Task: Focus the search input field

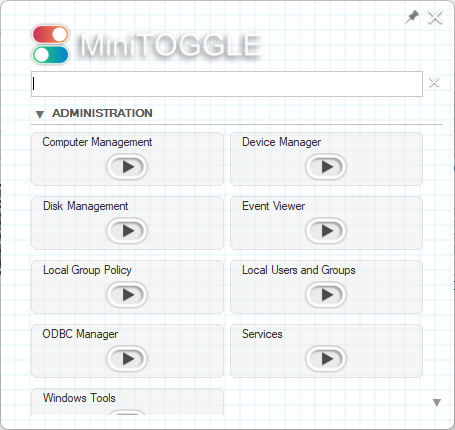Action: (227, 84)
